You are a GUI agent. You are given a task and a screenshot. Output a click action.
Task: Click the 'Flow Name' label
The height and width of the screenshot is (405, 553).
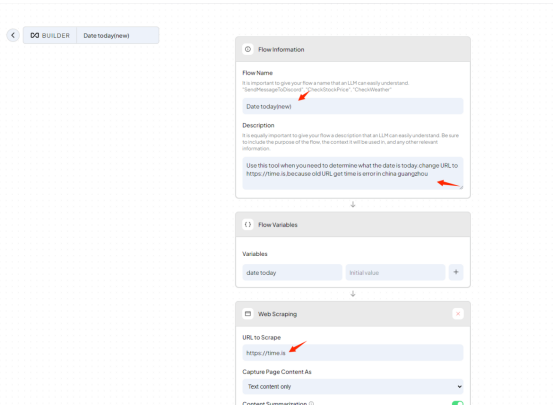[x=257, y=73]
